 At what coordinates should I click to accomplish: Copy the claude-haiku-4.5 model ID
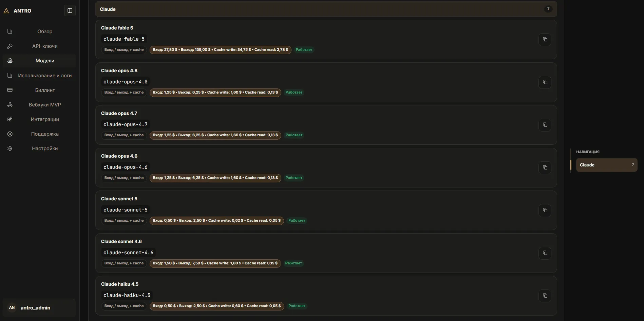(545, 296)
